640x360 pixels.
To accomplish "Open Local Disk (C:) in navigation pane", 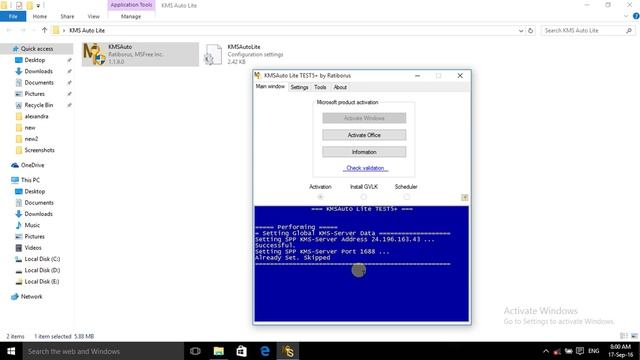I will tap(42, 259).
